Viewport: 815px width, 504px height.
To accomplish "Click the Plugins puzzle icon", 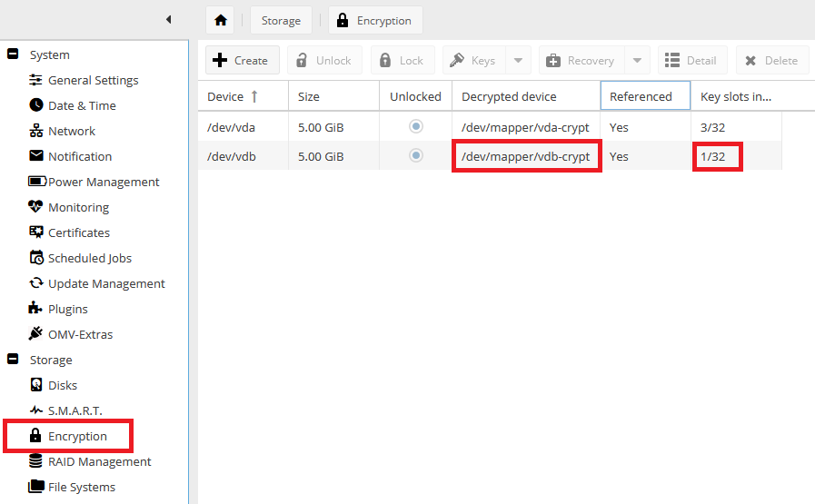I will pos(36,309).
